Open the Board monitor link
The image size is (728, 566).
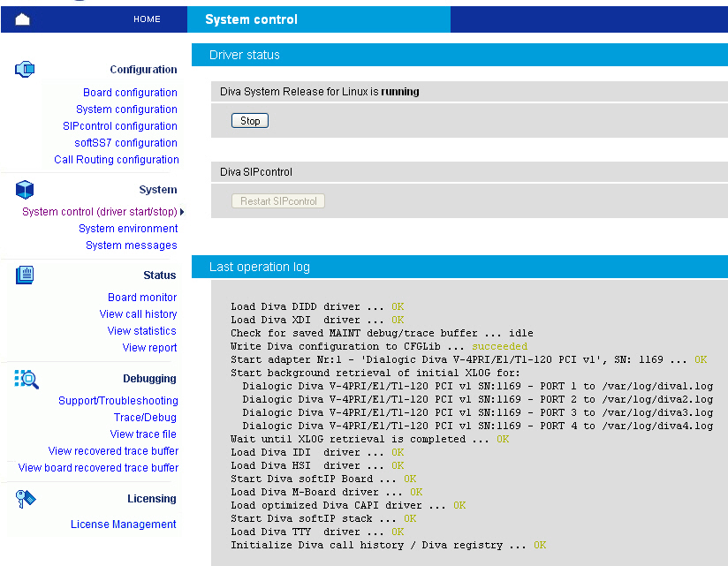[142, 298]
